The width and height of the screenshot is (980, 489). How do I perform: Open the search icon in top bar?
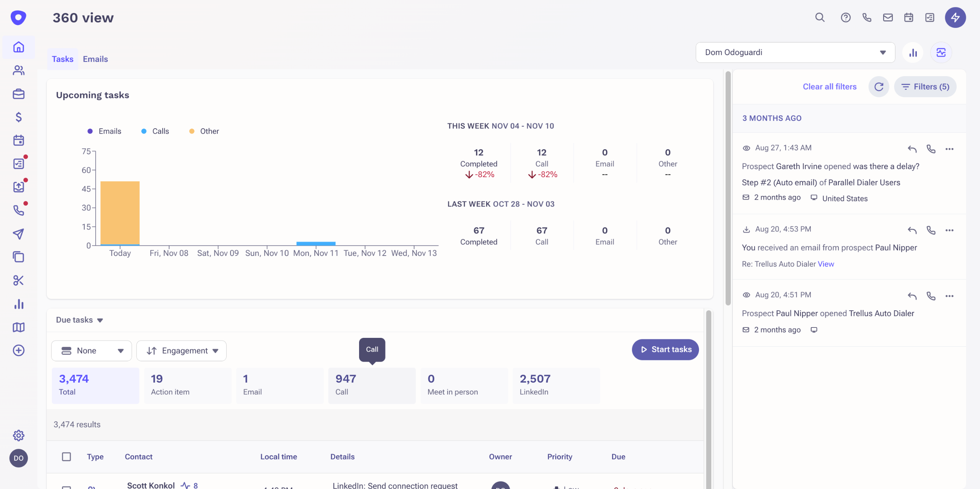point(820,18)
